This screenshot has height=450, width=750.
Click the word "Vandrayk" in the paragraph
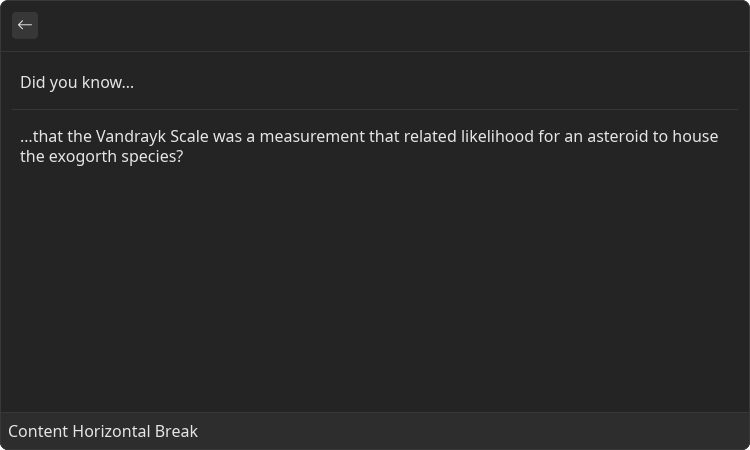[x=131, y=137]
